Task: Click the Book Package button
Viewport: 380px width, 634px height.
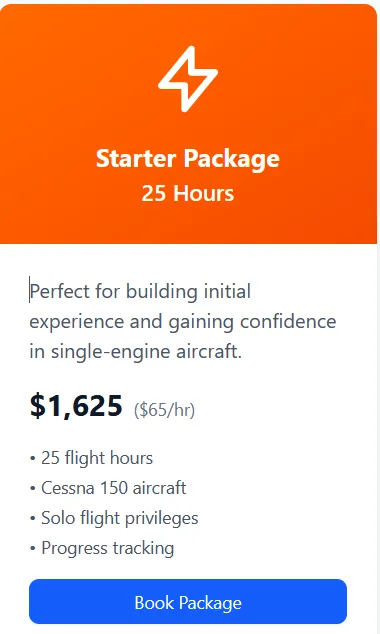Action: [x=188, y=602]
